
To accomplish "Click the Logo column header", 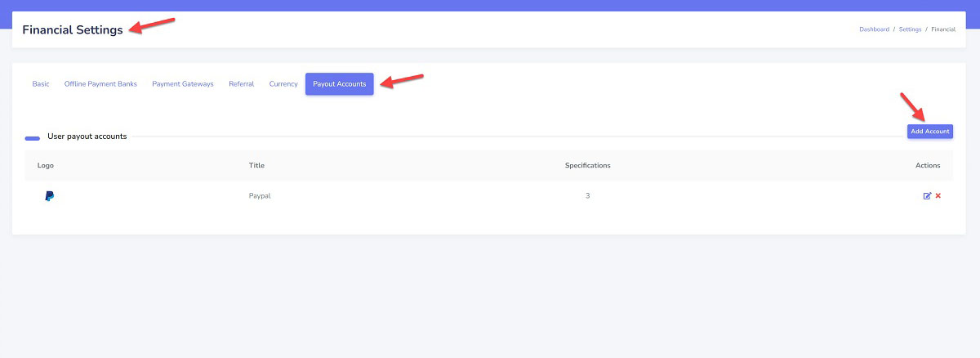I will [46, 166].
